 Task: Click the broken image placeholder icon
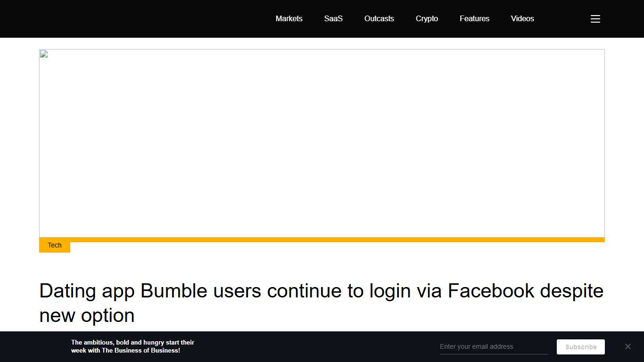point(43,53)
